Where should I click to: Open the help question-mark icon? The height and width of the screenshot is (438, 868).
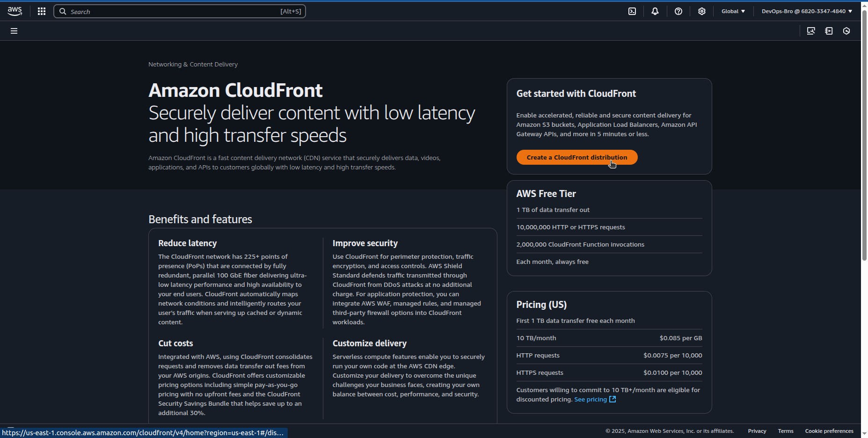678,11
